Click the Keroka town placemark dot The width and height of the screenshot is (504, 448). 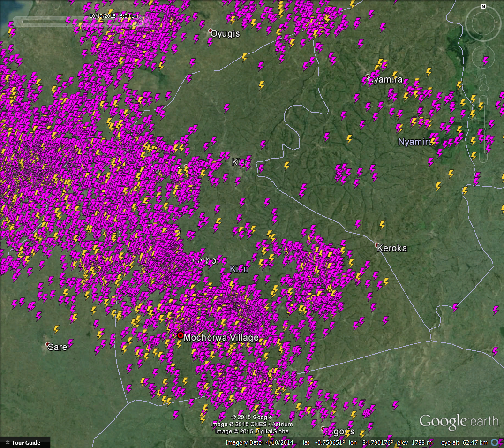pyautogui.click(x=377, y=245)
